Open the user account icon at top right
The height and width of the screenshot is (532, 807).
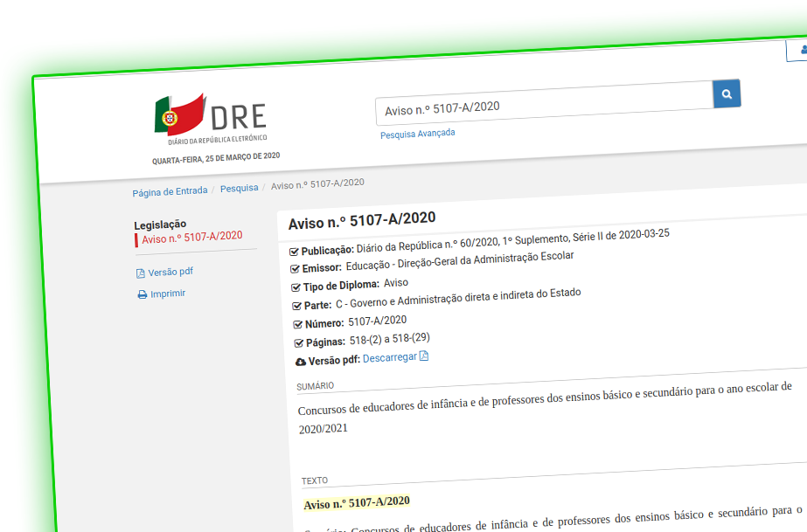(802, 50)
